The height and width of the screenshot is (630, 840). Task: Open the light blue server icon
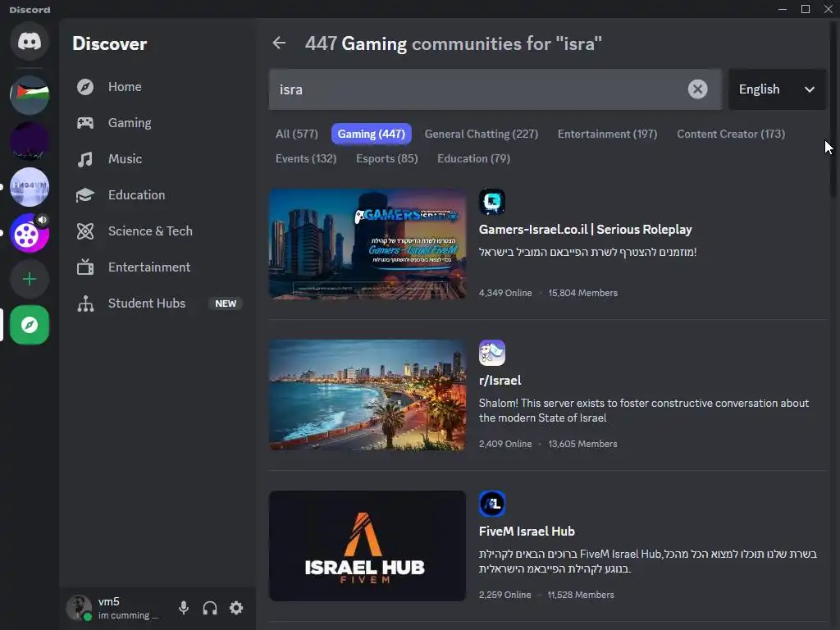(30, 187)
